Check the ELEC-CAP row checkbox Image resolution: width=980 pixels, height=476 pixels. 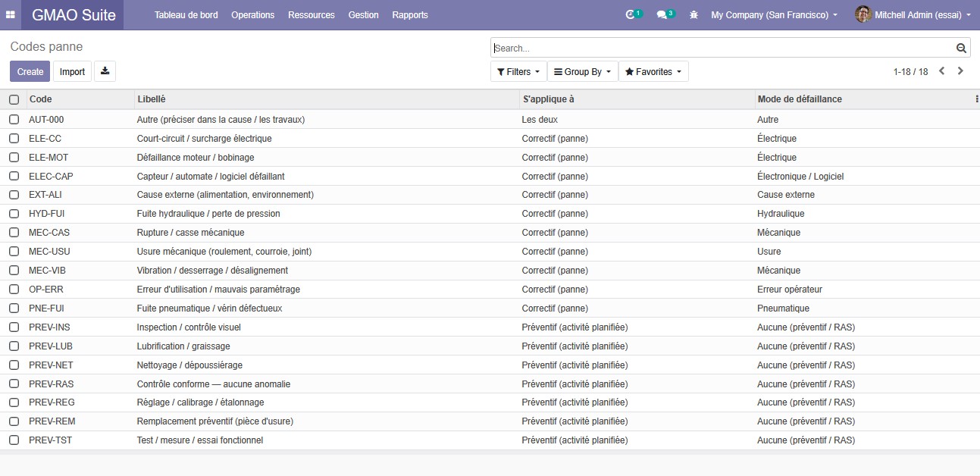point(14,177)
